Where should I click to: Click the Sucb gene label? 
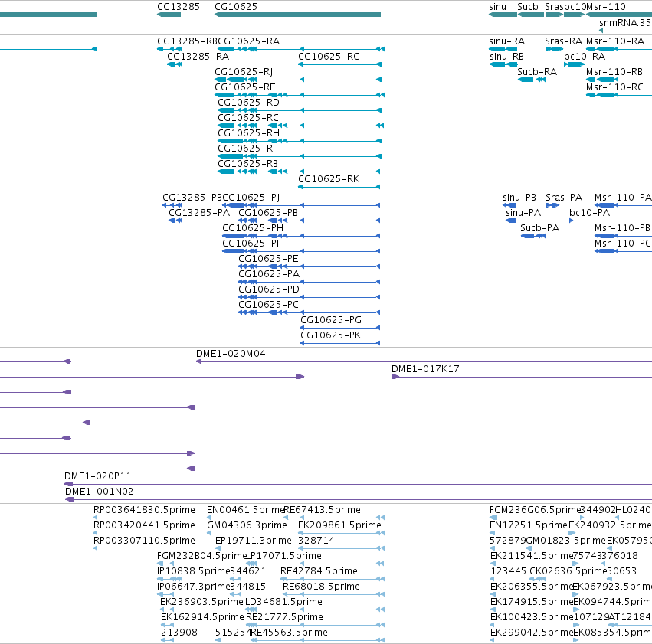coord(528,7)
